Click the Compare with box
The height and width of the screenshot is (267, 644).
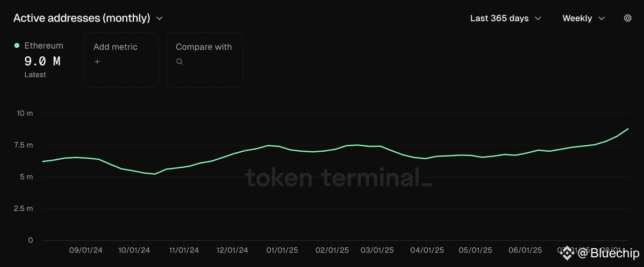click(x=205, y=60)
